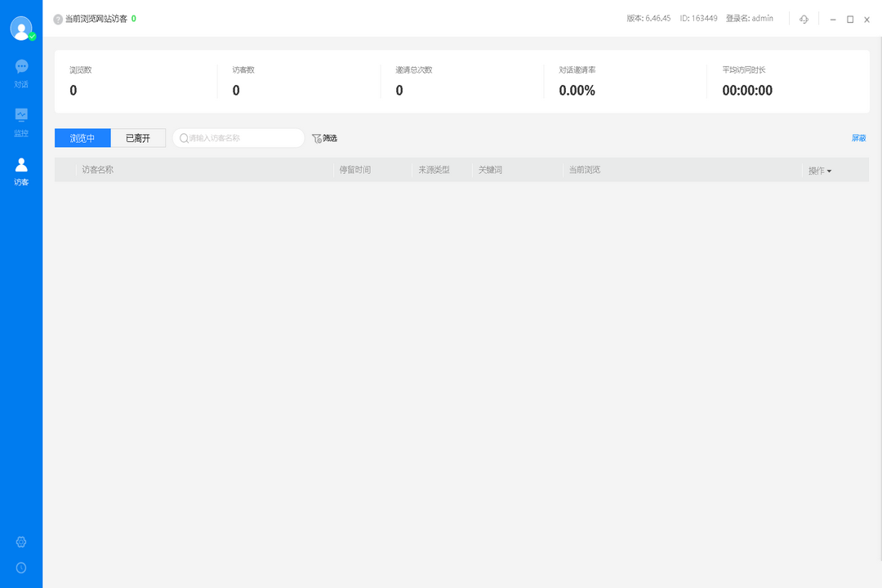
Task: Click the 屏蔽 block link
Action: coord(858,138)
